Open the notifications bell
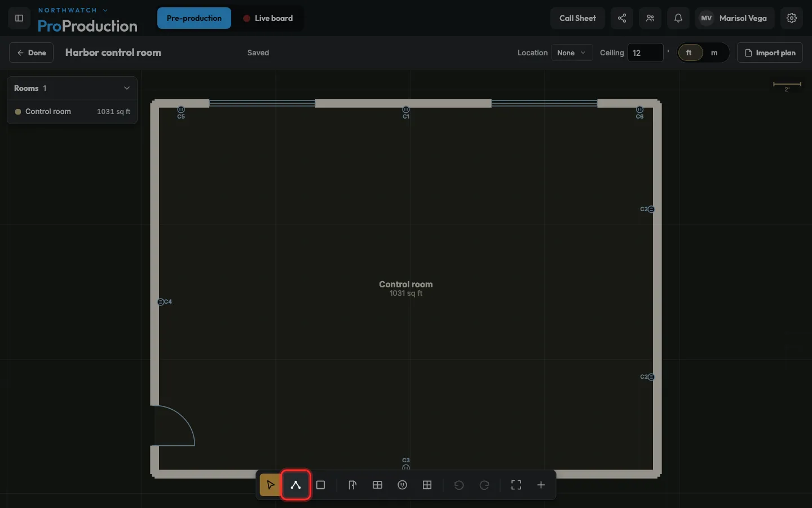 tap(678, 18)
